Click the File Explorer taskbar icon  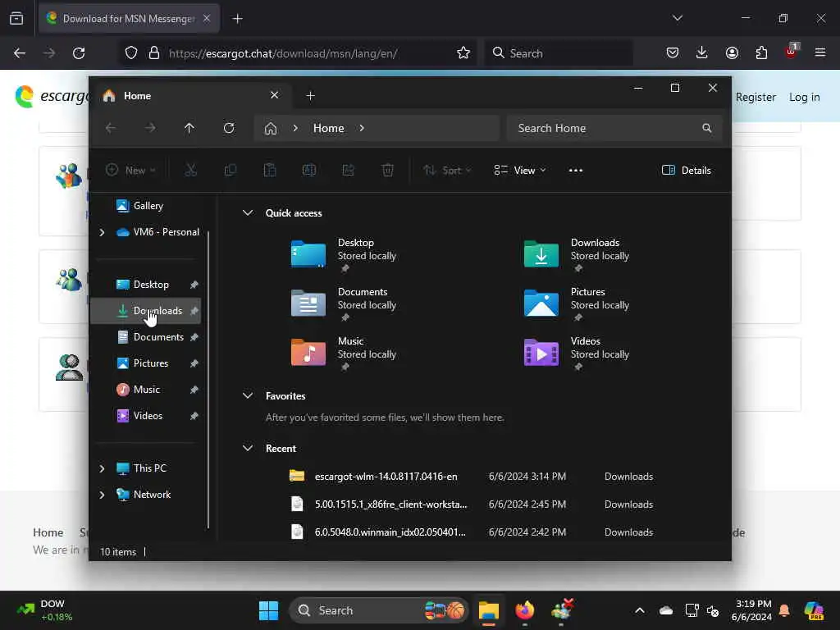(489, 610)
